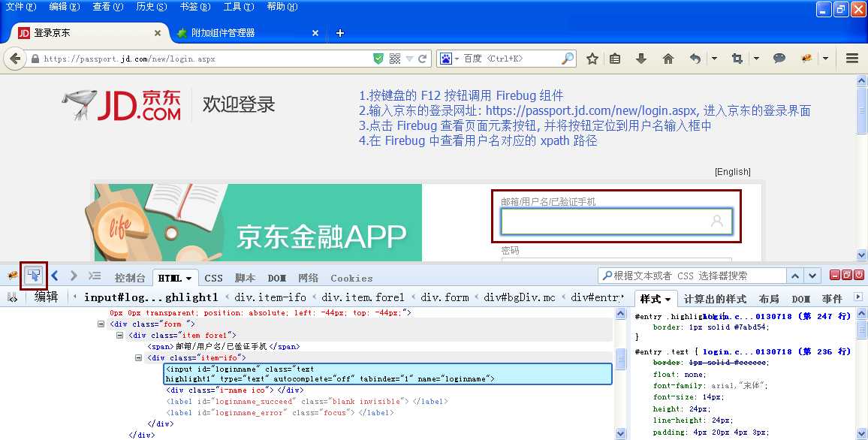This screenshot has height=440, width=868.
Task: Deactivate Firebug with red power button
Action: [x=858, y=275]
